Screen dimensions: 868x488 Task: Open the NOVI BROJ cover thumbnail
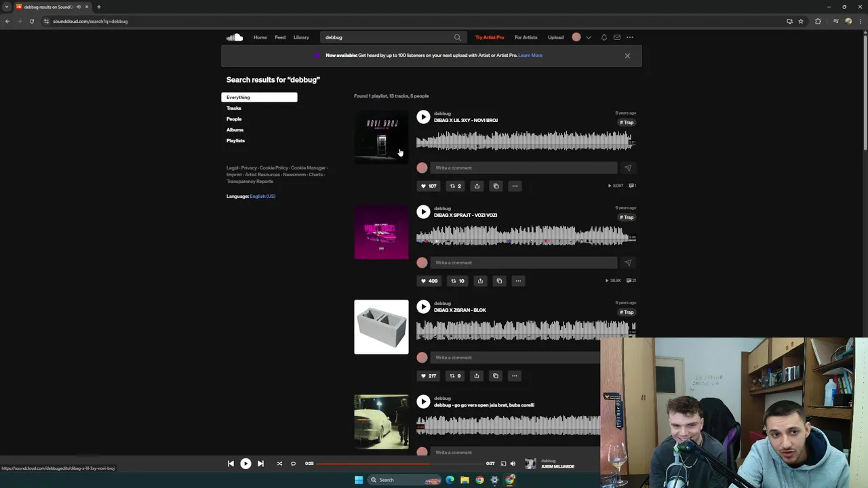coord(381,137)
